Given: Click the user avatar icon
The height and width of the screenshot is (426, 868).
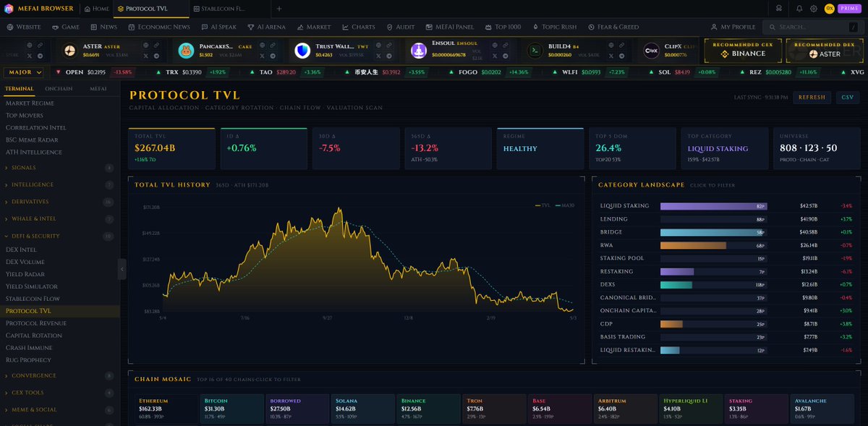Looking at the screenshot, I should point(830,9).
